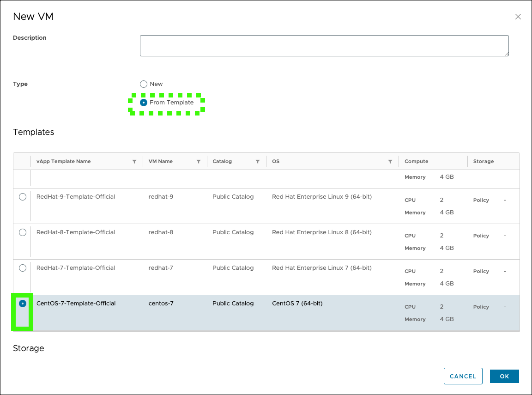Select the New type radio button
This screenshot has height=395, width=532.
pos(144,84)
